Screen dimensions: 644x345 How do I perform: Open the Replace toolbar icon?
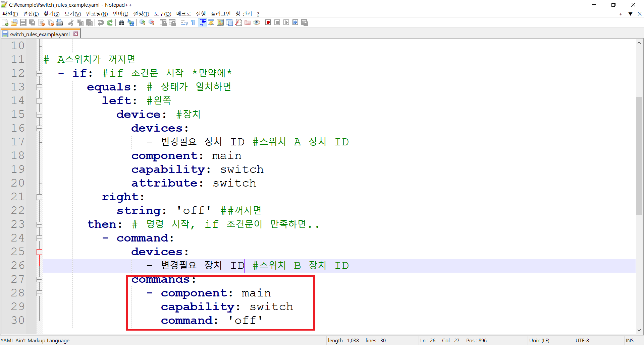point(131,22)
